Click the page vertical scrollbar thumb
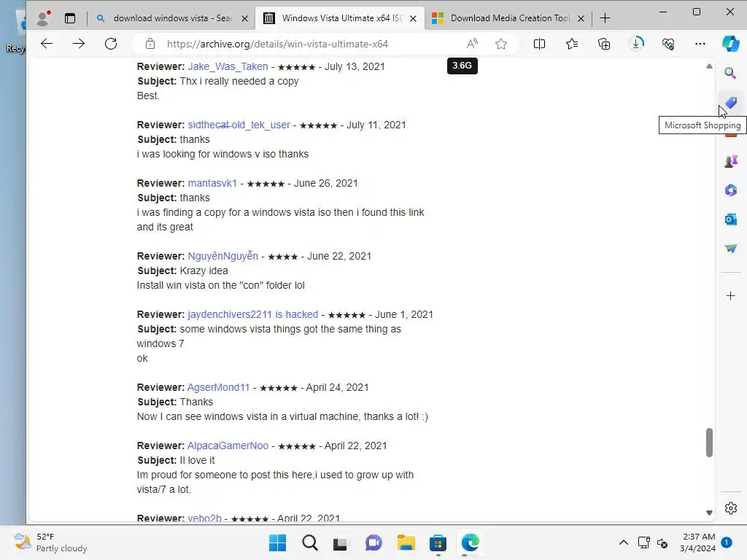This screenshot has height=560, width=747. tap(709, 443)
